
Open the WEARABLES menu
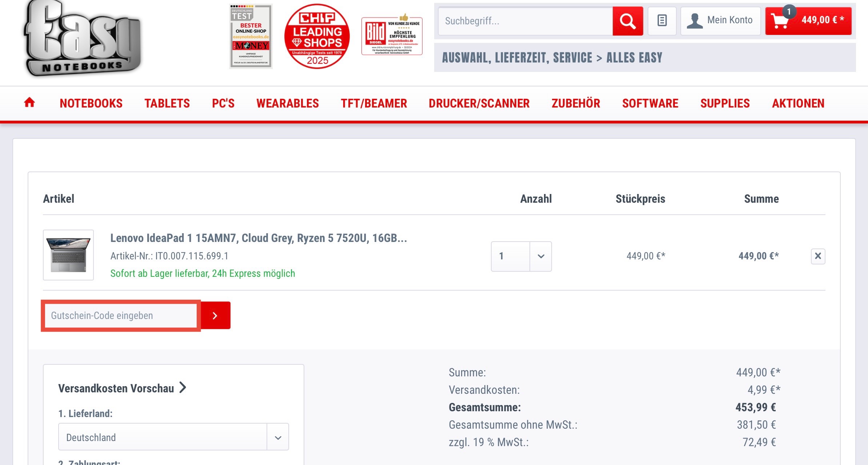[287, 103]
